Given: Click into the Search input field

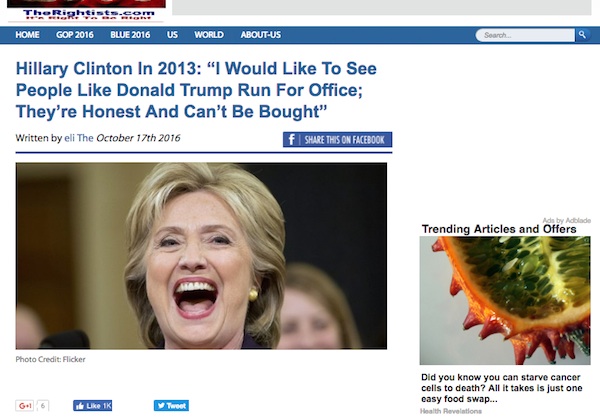Looking at the screenshot, I should pos(525,35).
